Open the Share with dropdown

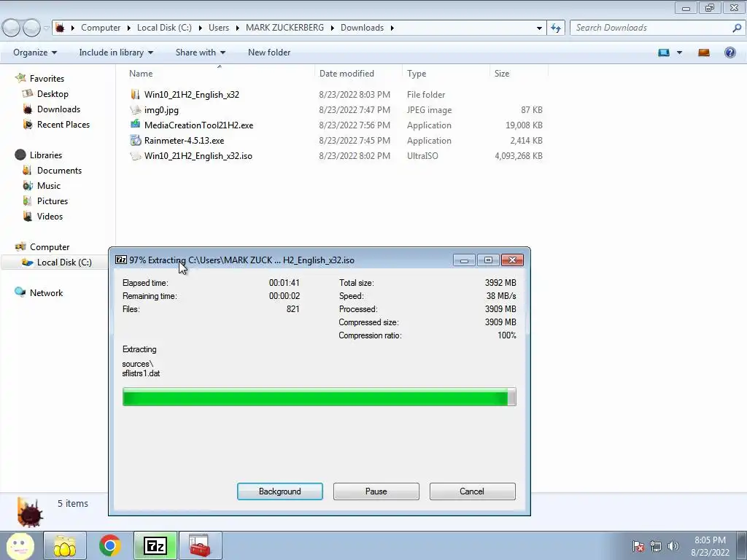pyautogui.click(x=200, y=52)
